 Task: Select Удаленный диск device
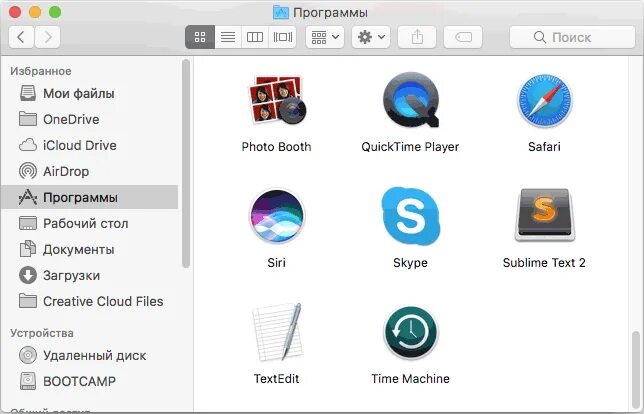pos(90,355)
